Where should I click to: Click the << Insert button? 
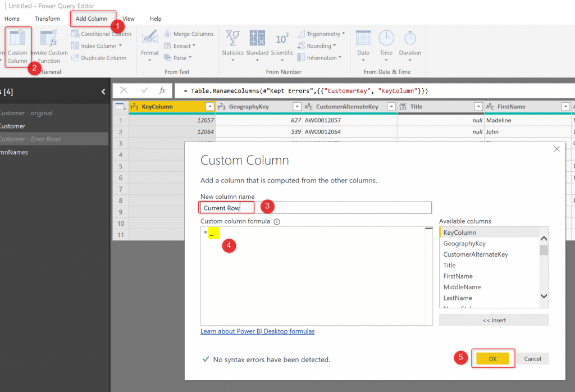point(494,320)
